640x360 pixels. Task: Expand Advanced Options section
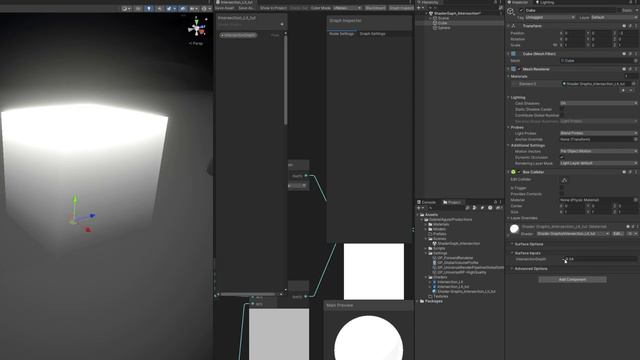[x=531, y=269]
